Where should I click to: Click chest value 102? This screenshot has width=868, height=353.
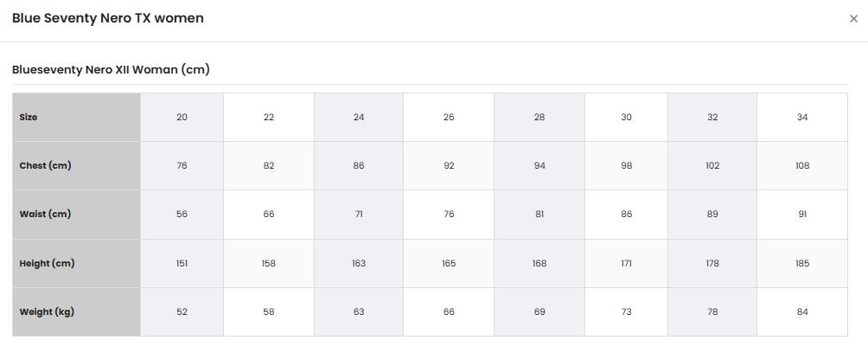[712, 166]
